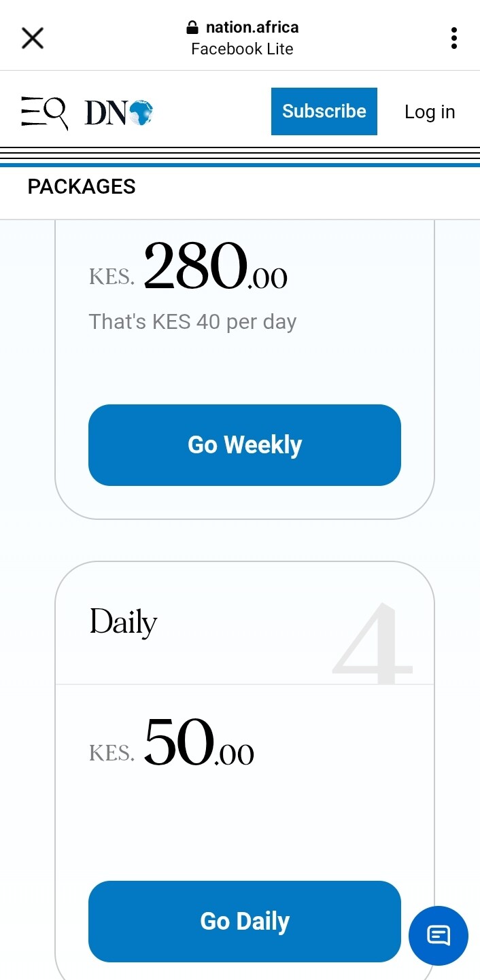Open the hamburger menu and search icon
Screen dimensions: 480x980
pos(44,112)
